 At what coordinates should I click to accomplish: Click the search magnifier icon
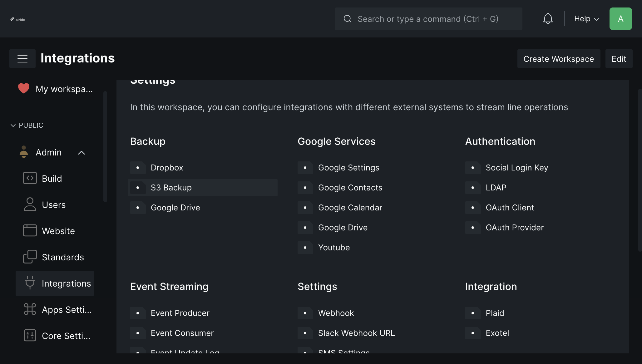[x=348, y=19]
